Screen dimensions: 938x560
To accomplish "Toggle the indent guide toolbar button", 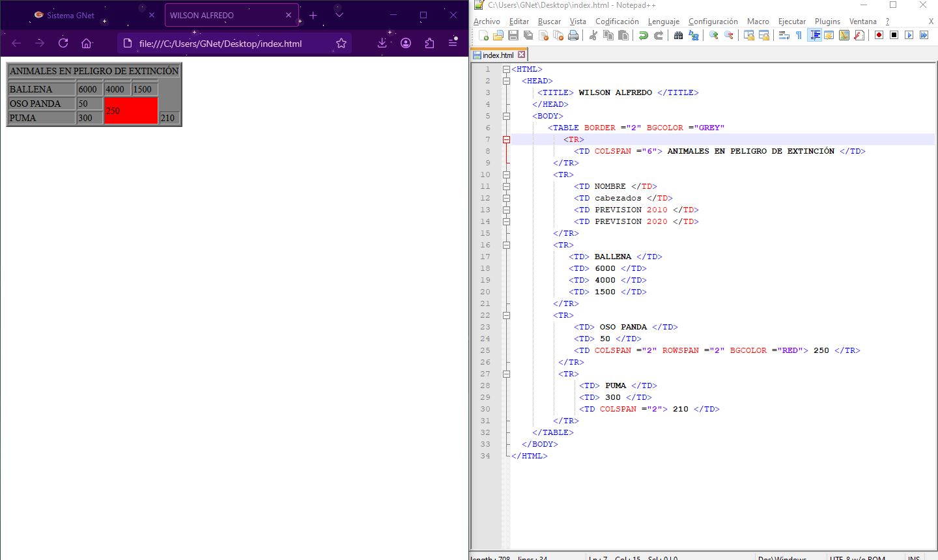I will (x=815, y=35).
